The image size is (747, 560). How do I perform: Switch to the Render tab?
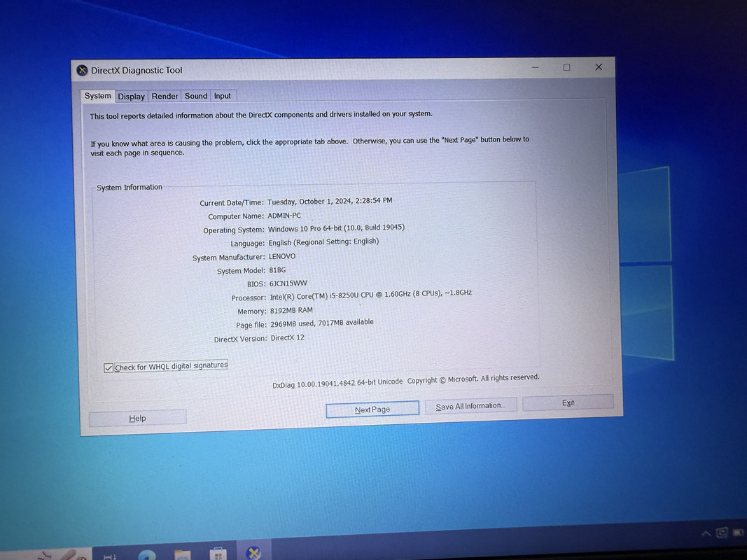click(165, 96)
